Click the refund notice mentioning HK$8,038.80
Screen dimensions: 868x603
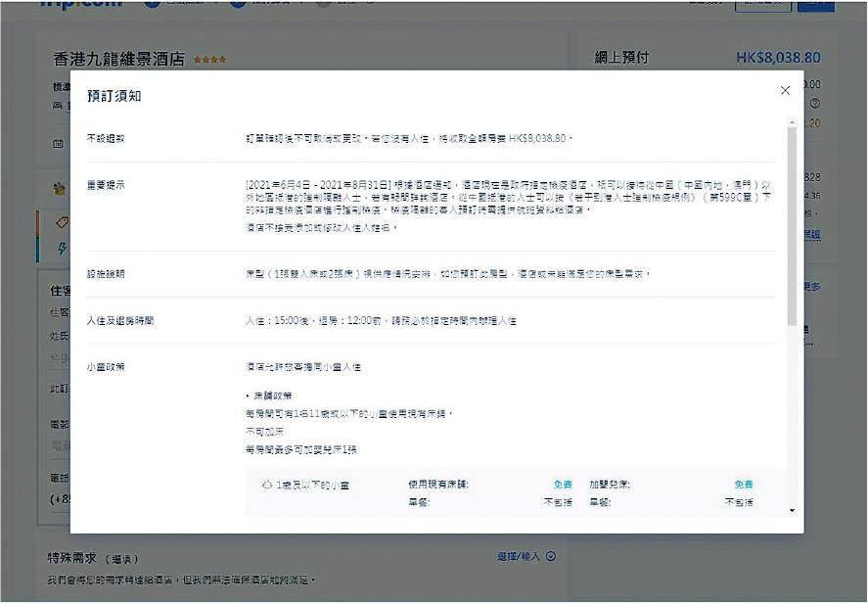[x=408, y=138]
